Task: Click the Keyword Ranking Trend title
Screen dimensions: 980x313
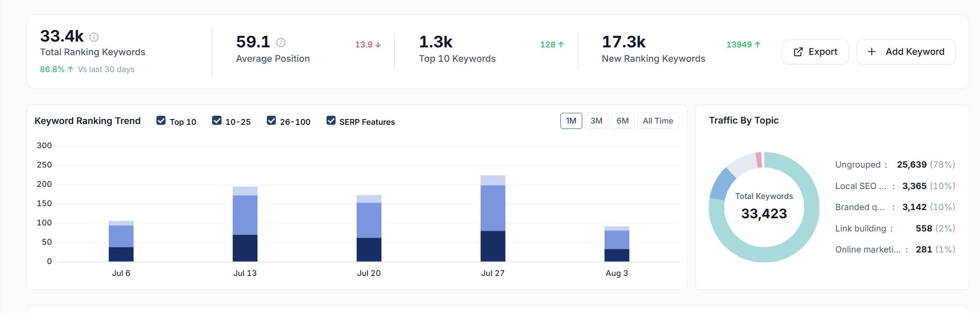Action: [88, 121]
